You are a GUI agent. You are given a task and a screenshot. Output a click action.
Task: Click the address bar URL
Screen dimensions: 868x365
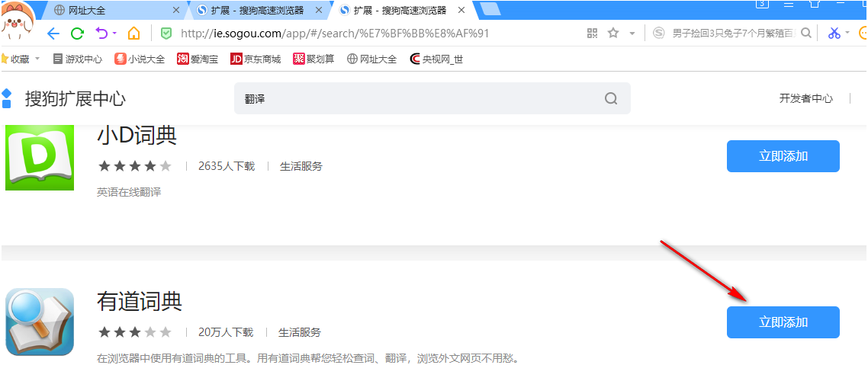[335, 34]
